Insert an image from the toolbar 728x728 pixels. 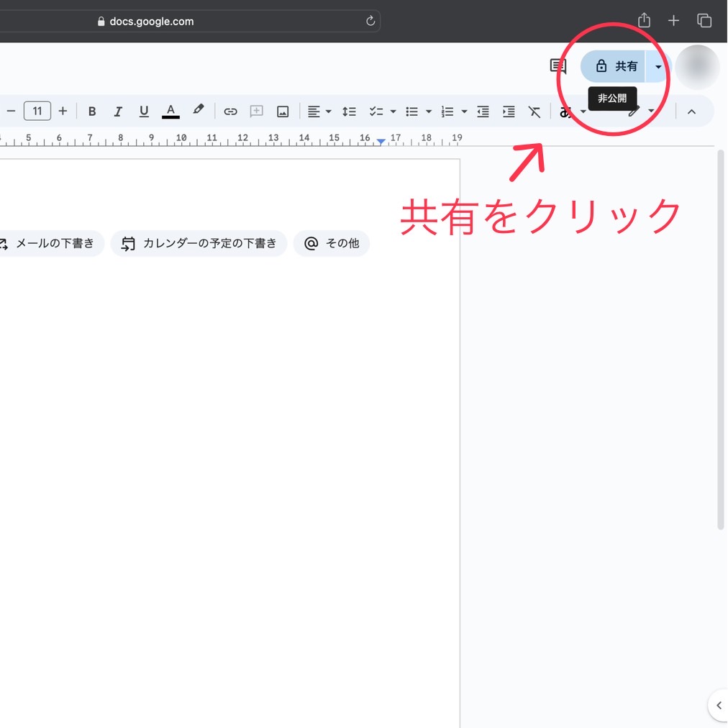283,112
